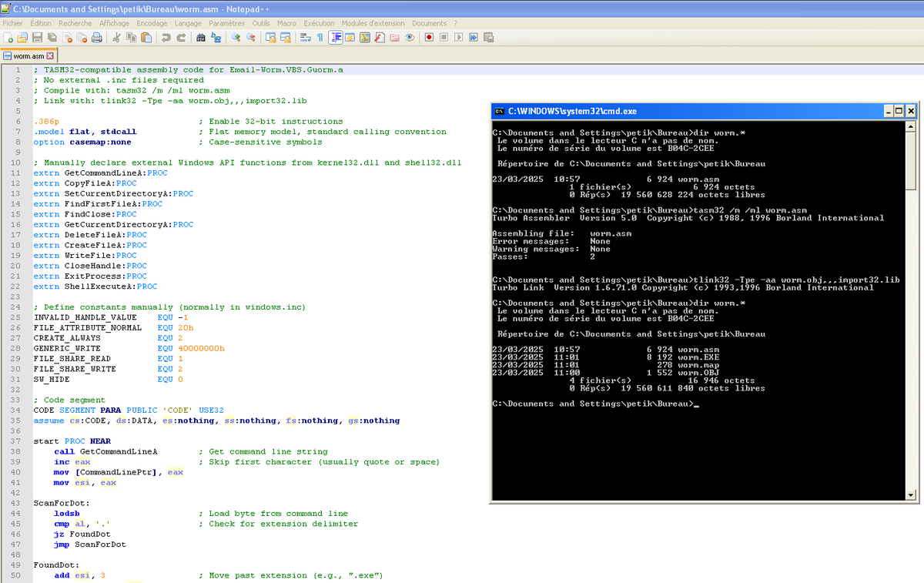Open the Paramètres menu
This screenshot has height=583, width=924.
pyautogui.click(x=226, y=23)
